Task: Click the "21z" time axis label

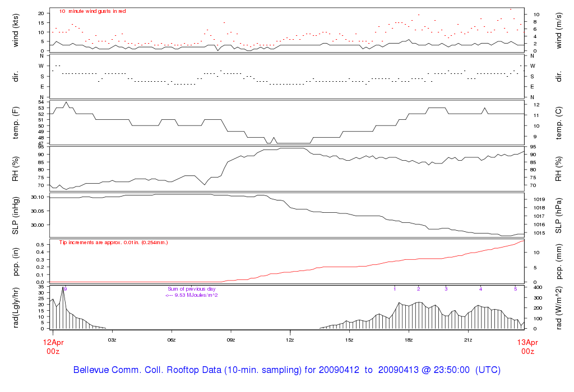Action: point(468,340)
